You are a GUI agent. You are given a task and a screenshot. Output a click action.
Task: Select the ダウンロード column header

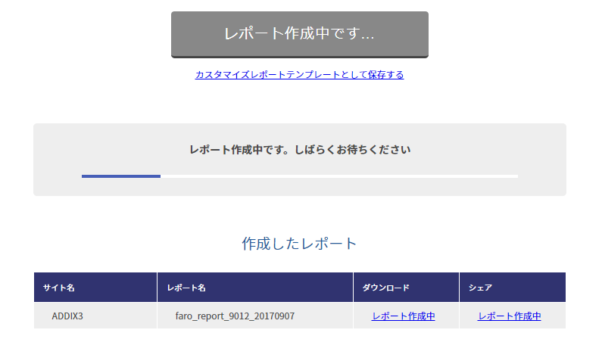point(406,288)
